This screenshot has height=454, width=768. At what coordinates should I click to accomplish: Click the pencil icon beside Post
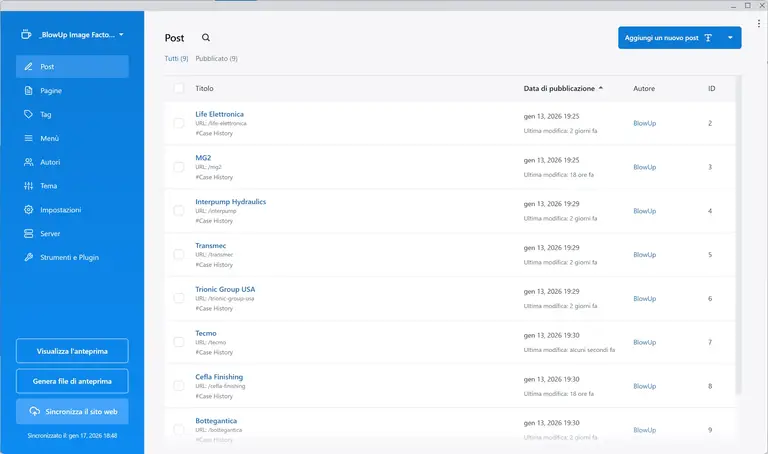(28, 67)
